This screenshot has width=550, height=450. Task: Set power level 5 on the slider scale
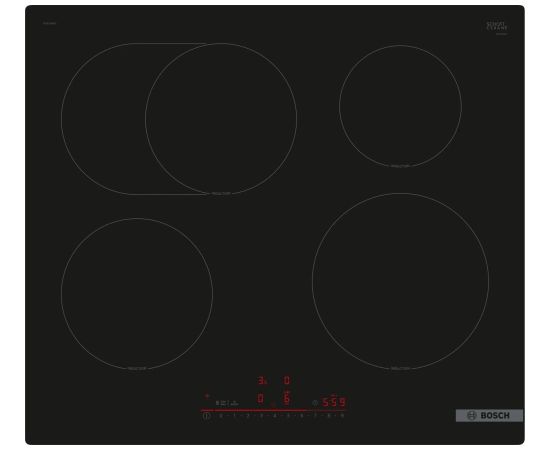[288, 416]
